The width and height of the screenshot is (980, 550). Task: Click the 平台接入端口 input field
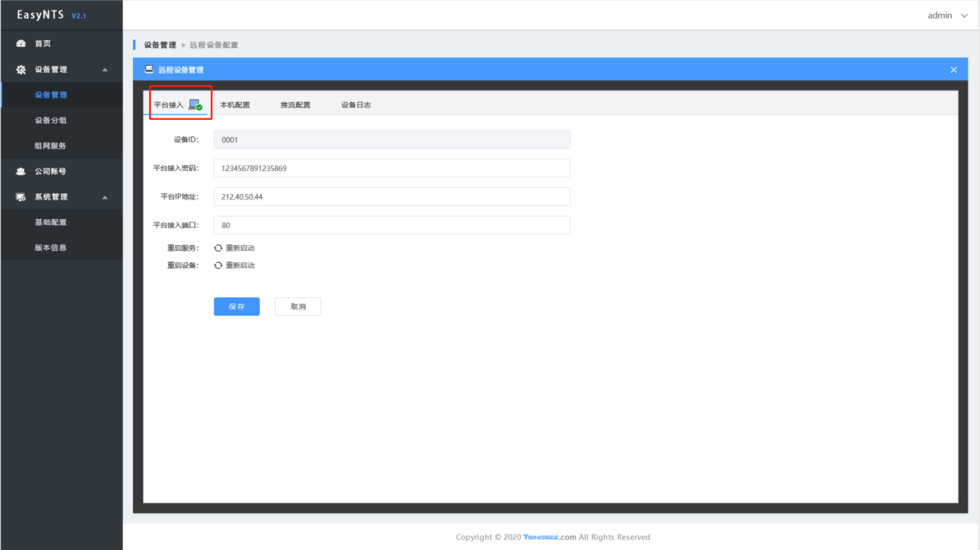pyautogui.click(x=392, y=225)
